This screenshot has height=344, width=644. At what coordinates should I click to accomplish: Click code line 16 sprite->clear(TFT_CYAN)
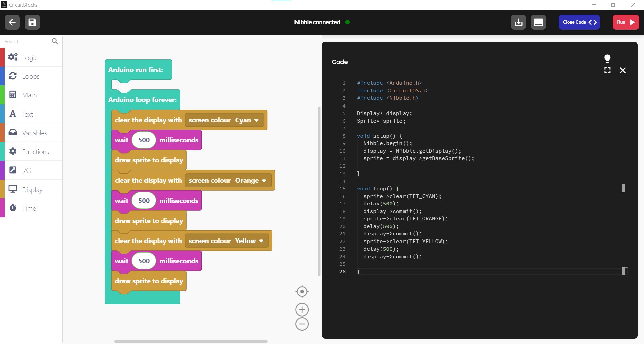click(x=402, y=196)
